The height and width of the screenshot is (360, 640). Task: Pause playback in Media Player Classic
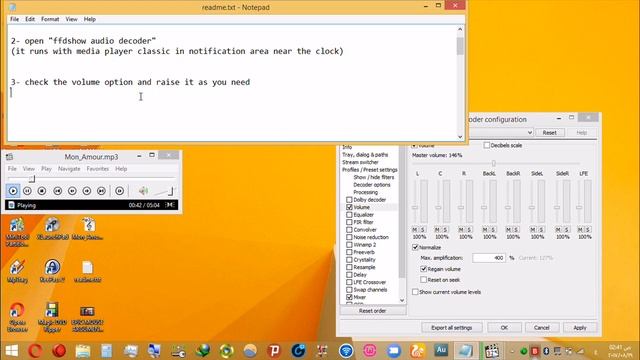click(x=27, y=191)
